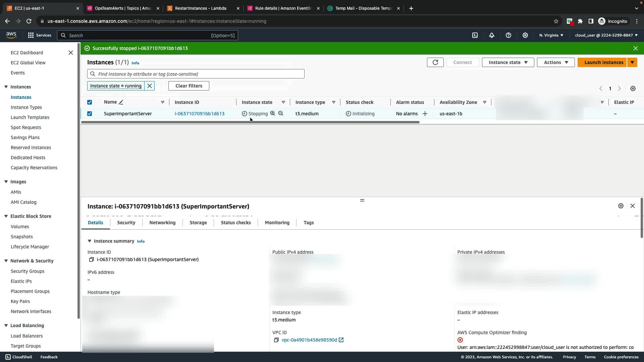Click the Clear filters button

pos(189,86)
